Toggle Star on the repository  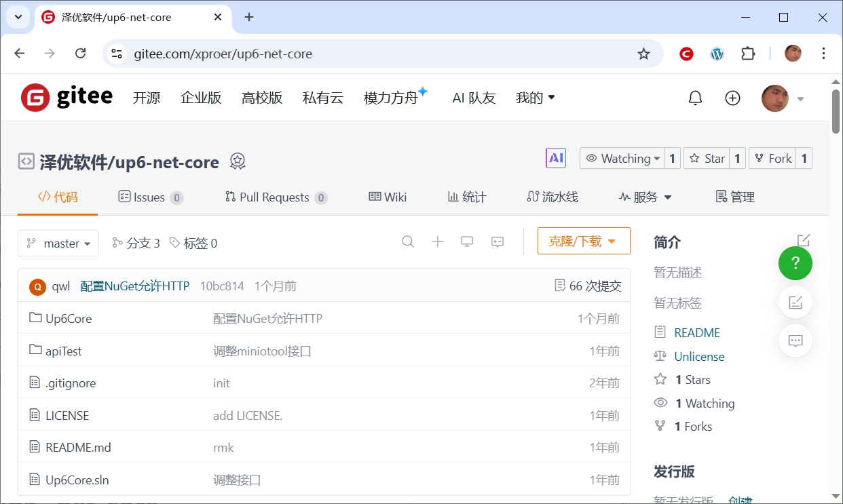click(707, 158)
